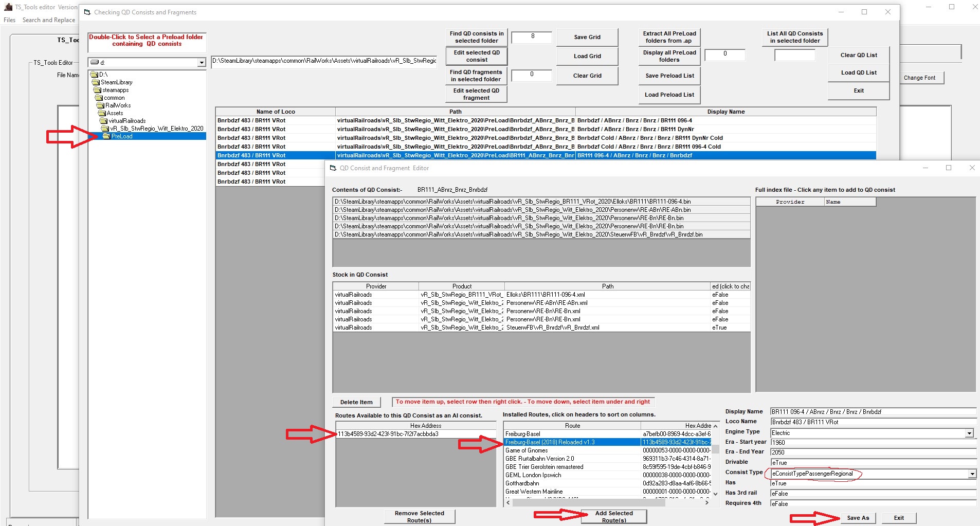Click Edit selected QD fragment button
Viewport: 980px width, 526px height.
(x=476, y=94)
